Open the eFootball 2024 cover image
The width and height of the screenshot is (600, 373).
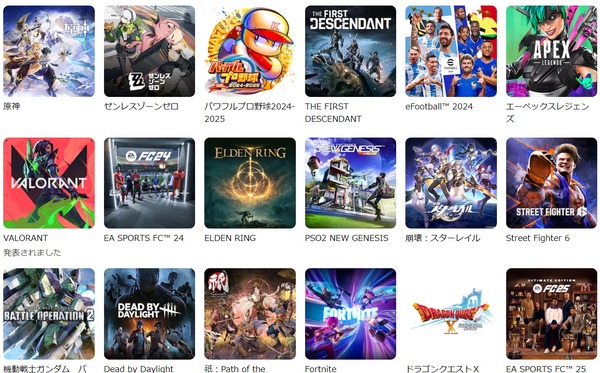click(x=451, y=51)
